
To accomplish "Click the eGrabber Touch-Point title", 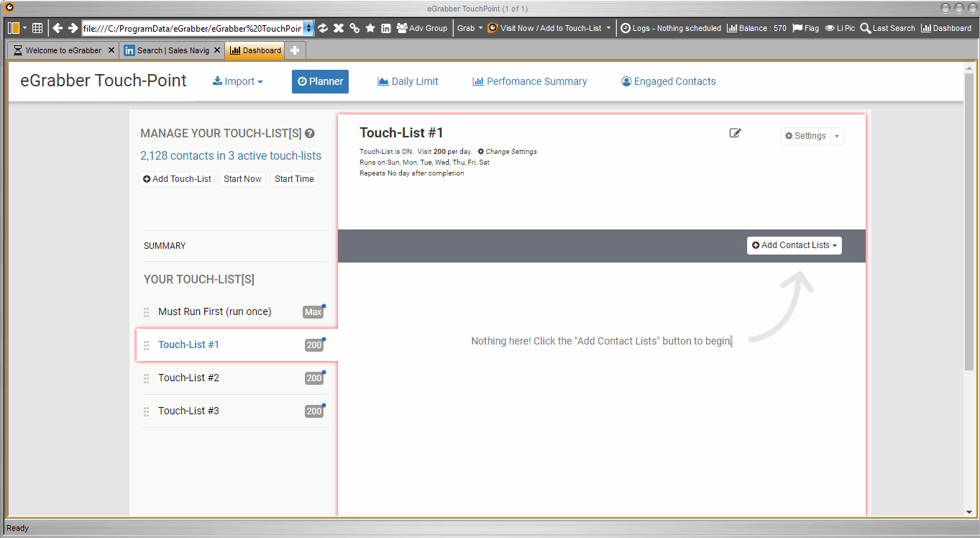I will (x=104, y=81).
